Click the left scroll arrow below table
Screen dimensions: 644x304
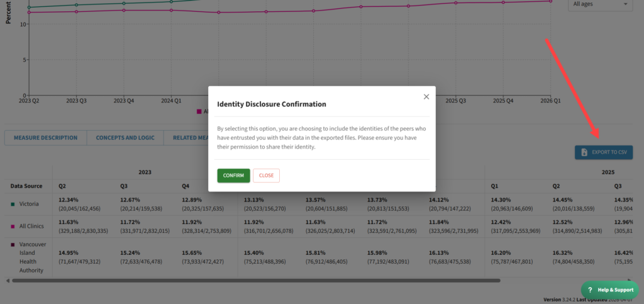[7, 280]
